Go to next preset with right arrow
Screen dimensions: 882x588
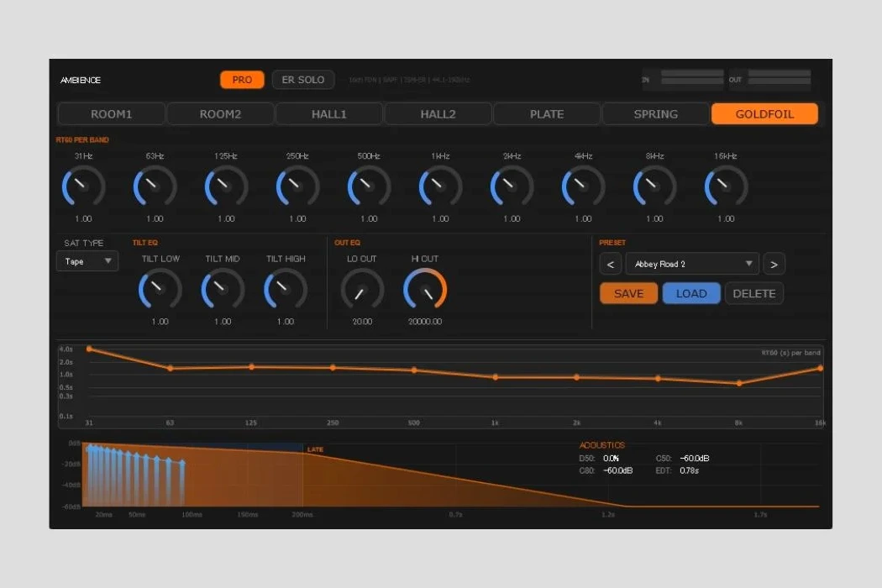774,264
